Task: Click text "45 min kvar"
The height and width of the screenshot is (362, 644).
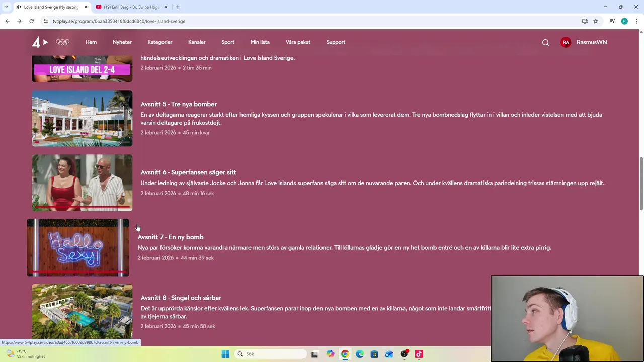Action: [196, 133]
